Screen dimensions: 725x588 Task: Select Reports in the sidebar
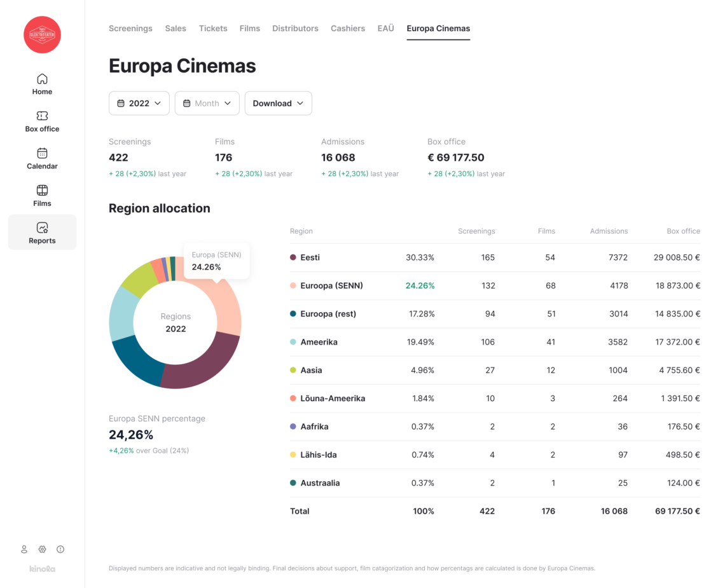coord(42,233)
